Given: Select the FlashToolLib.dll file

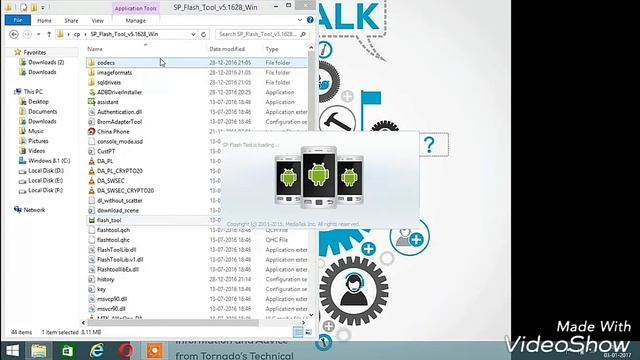Looking at the screenshot, I should pos(116,250).
